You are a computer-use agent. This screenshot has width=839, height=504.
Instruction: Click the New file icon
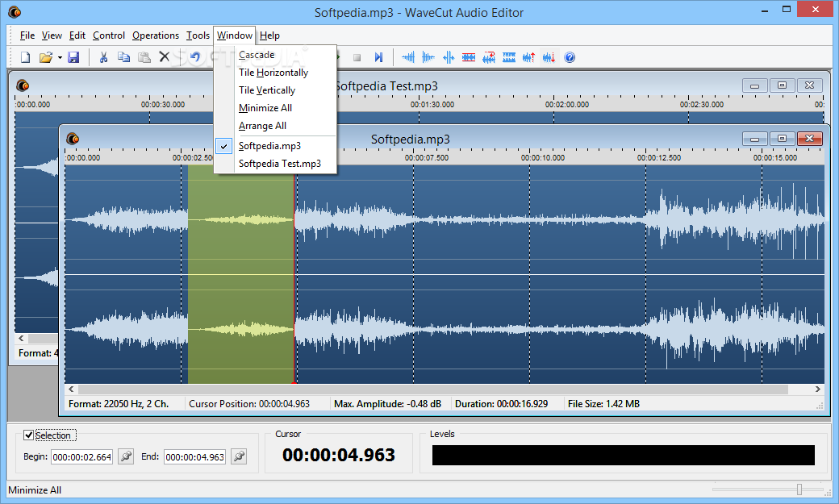click(25, 57)
